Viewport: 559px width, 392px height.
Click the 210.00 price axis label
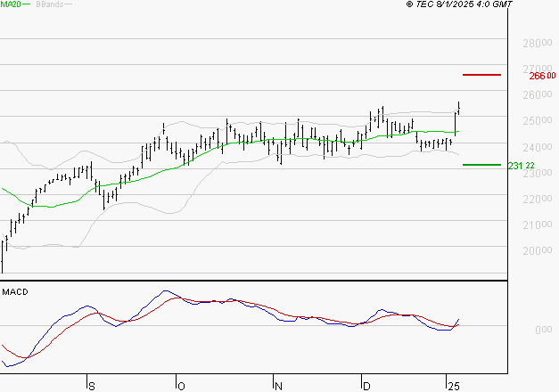[x=538, y=225]
